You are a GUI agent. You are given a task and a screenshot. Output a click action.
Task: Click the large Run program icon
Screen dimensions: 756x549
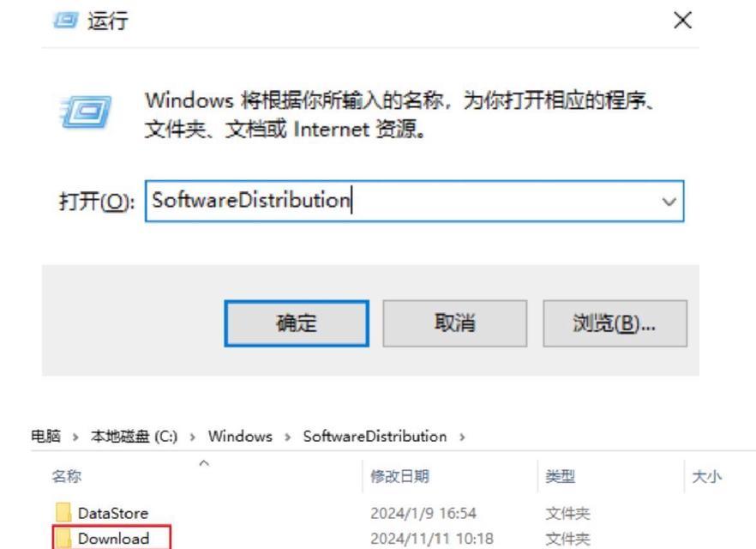click(86, 112)
